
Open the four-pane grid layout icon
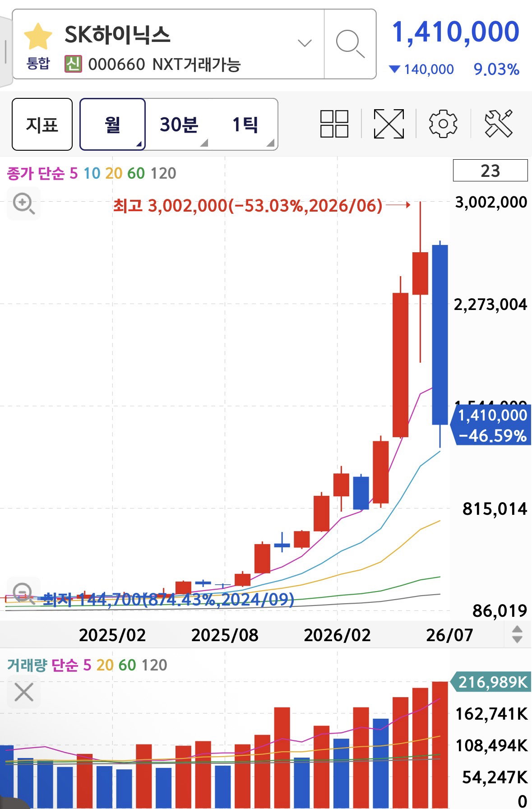(334, 124)
